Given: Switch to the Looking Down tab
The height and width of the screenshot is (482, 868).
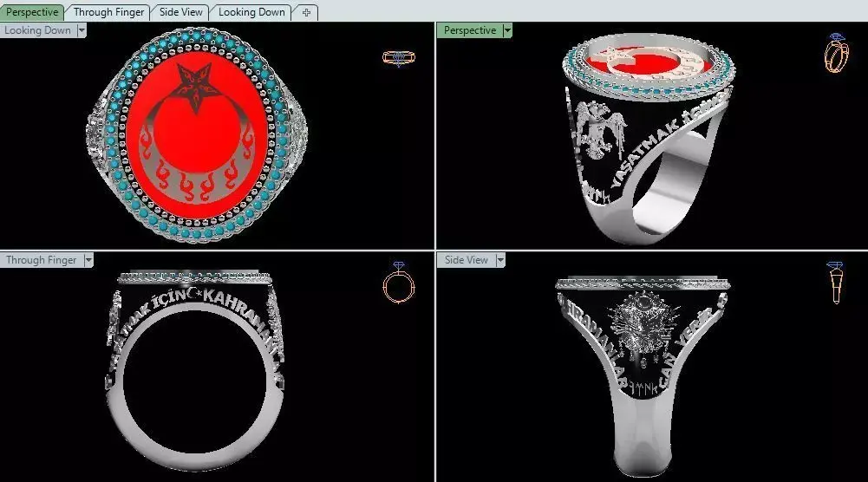Looking at the screenshot, I should (251, 11).
